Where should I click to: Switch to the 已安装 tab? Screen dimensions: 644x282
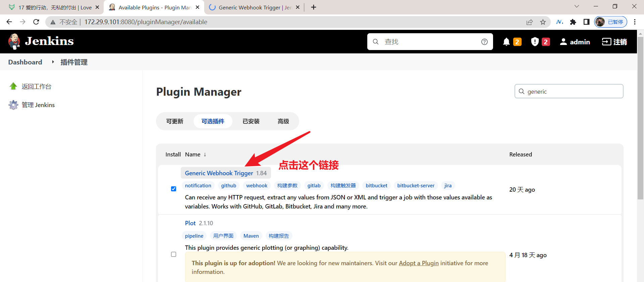(251, 121)
